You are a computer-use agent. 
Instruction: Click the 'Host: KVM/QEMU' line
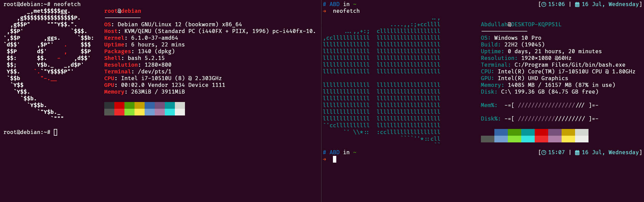[210, 31]
